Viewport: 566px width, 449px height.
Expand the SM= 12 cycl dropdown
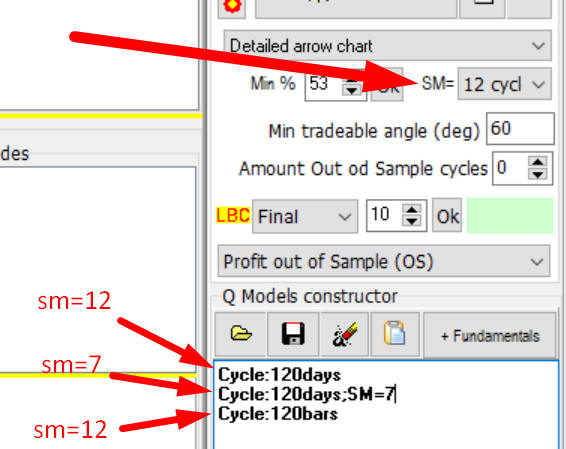pyautogui.click(x=504, y=84)
